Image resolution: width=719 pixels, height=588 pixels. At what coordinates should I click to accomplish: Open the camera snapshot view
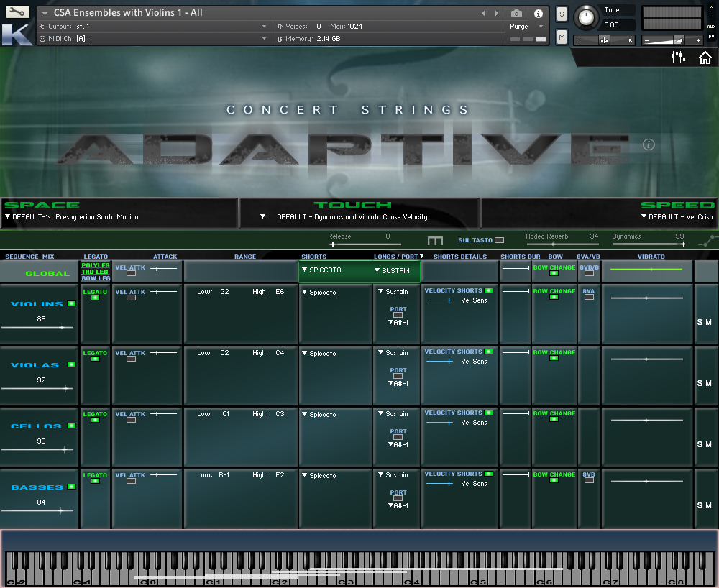pos(516,14)
